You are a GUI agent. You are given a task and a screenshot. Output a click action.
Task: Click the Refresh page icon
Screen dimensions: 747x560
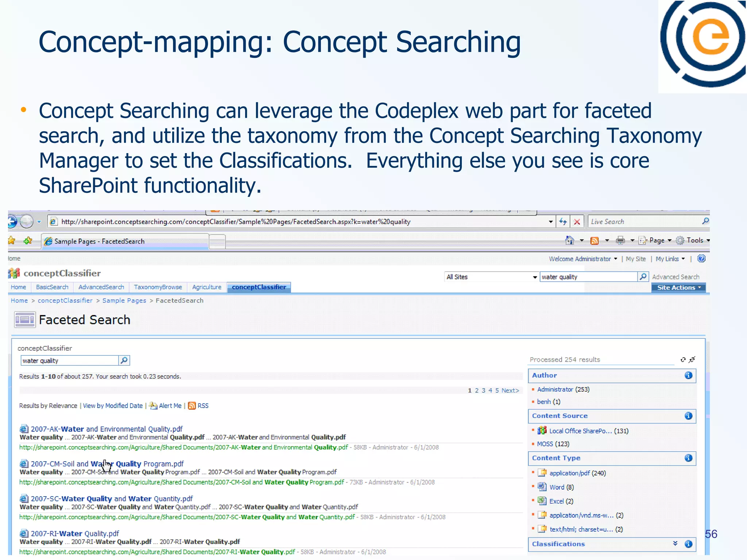click(x=563, y=222)
